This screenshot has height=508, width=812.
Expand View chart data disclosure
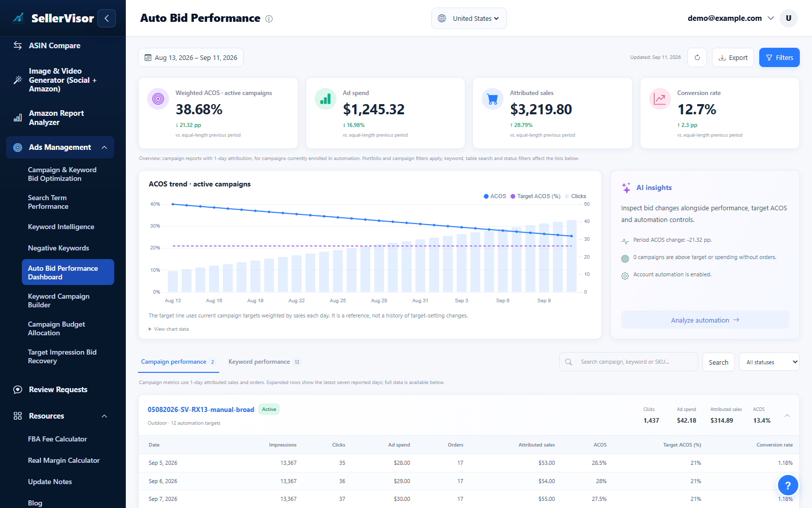[168, 329]
